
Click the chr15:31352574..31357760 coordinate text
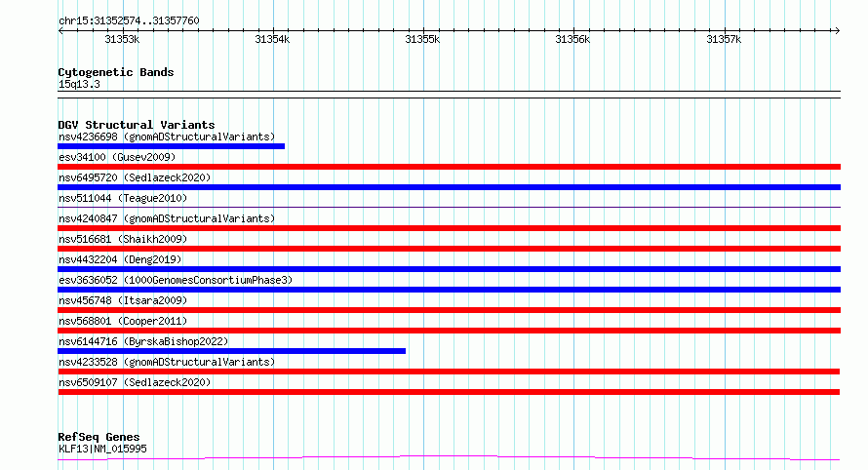(x=129, y=21)
